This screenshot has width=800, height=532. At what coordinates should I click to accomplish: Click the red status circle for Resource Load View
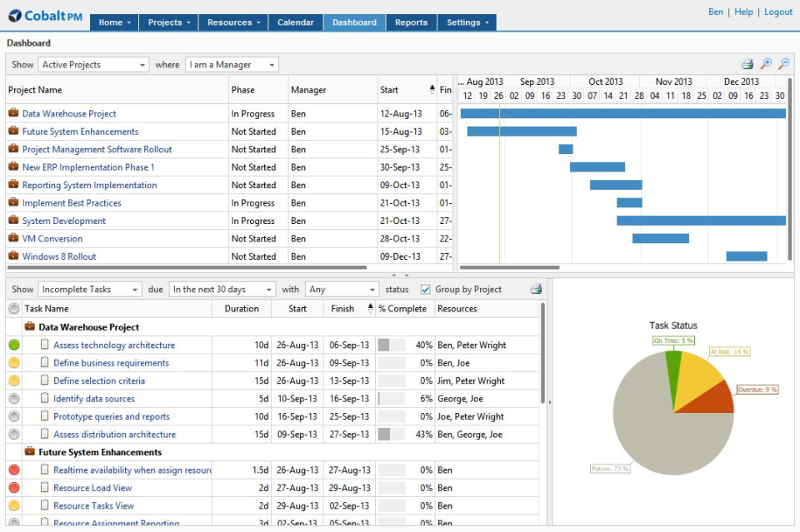click(x=14, y=488)
